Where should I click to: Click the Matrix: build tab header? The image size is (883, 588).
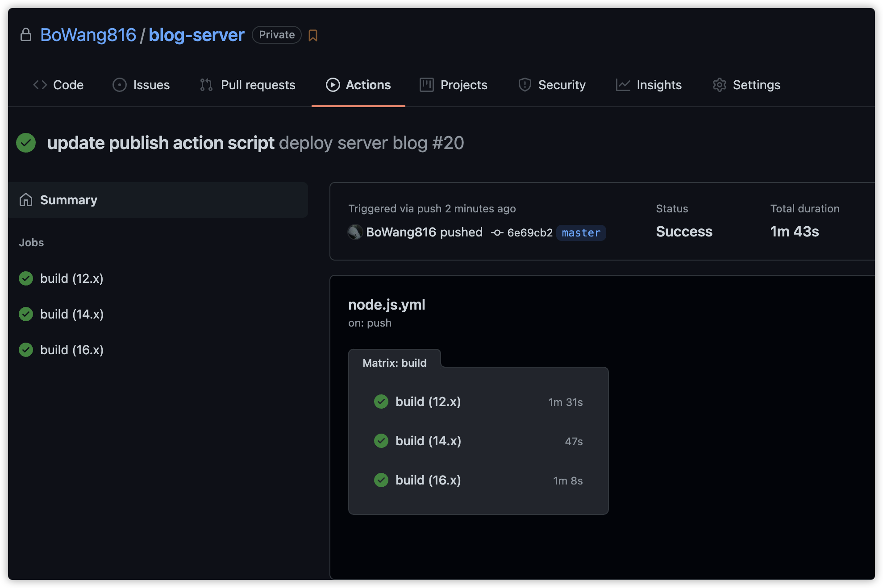395,363
